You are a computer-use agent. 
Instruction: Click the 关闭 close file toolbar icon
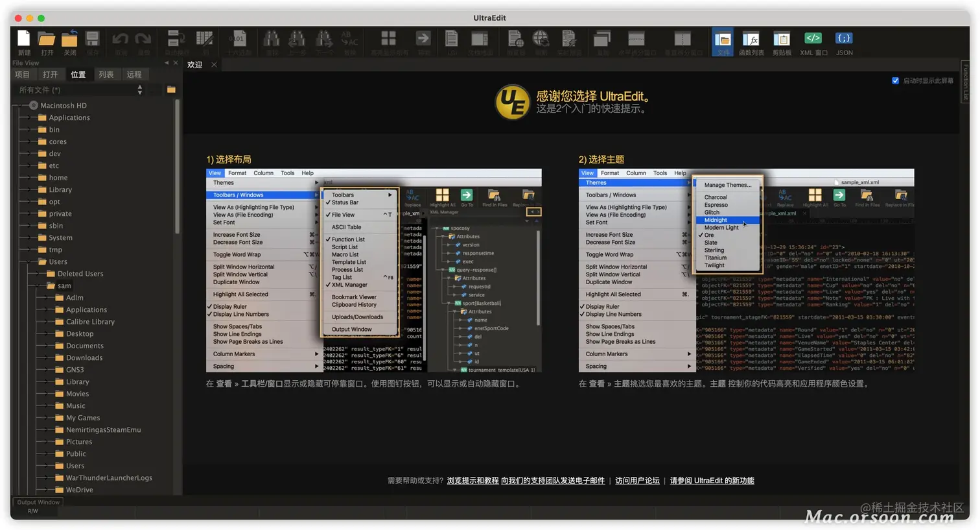pos(70,39)
